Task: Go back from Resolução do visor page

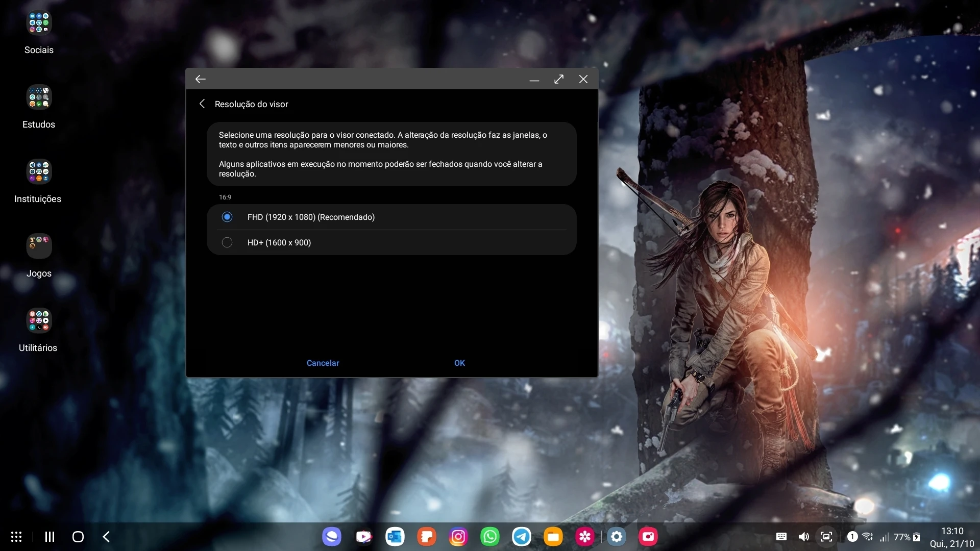Action: [x=202, y=104]
